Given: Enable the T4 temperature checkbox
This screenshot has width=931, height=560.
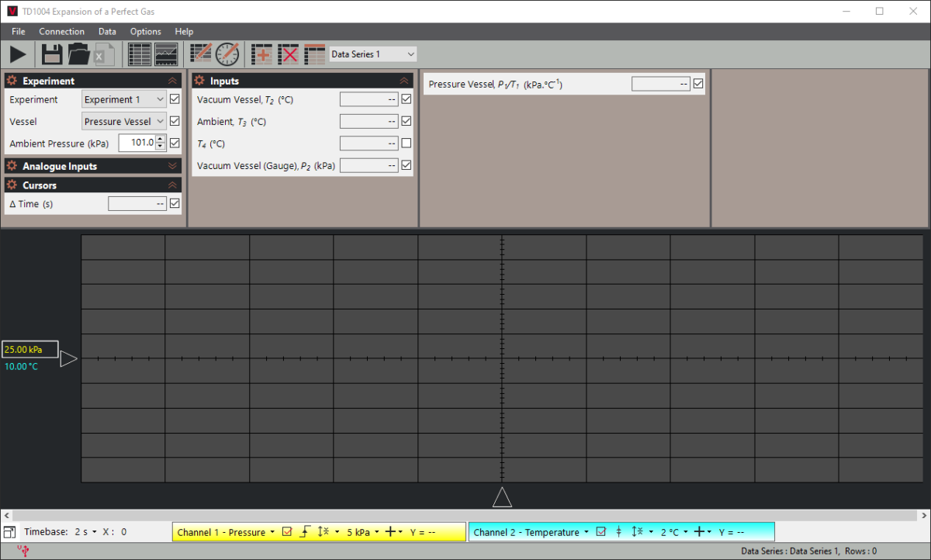Looking at the screenshot, I should click(407, 143).
